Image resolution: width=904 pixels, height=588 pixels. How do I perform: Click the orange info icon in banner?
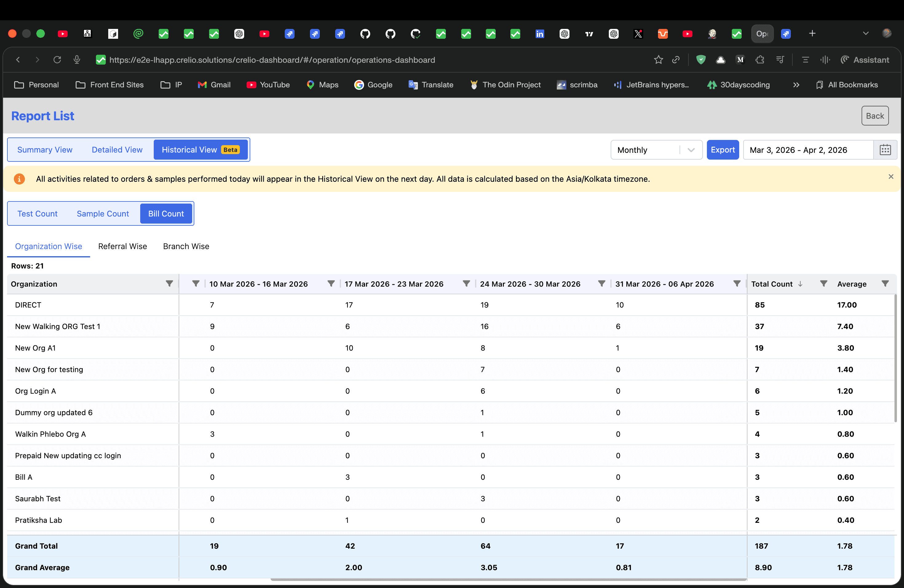(x=19, y=179)
